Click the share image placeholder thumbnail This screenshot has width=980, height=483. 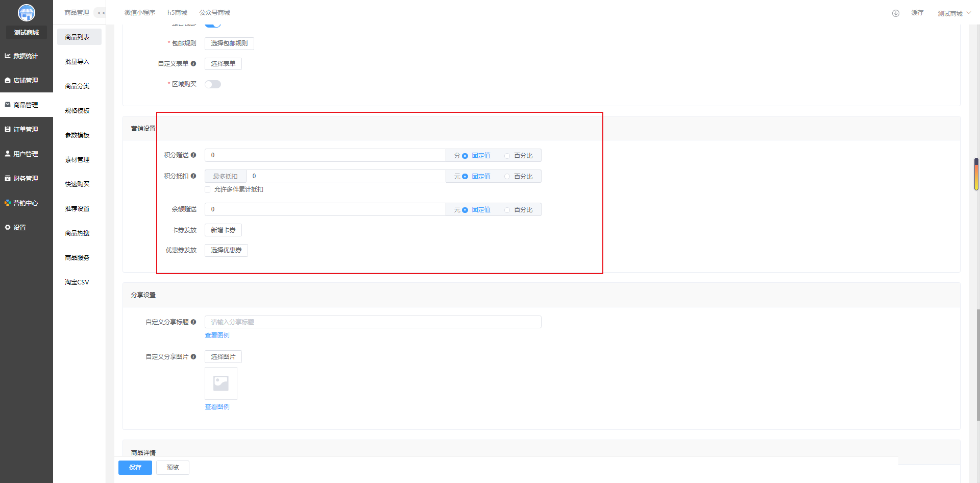(x=221, y=383)
